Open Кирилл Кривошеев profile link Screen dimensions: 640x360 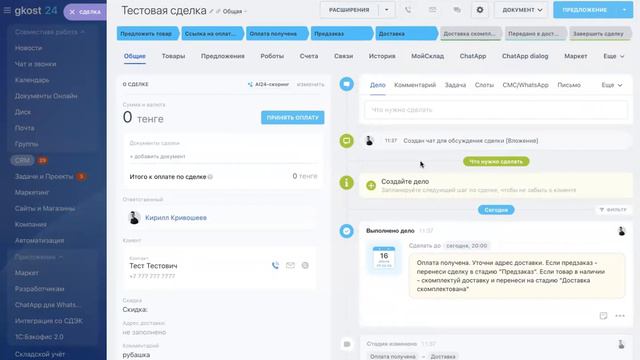pos(176,218)
